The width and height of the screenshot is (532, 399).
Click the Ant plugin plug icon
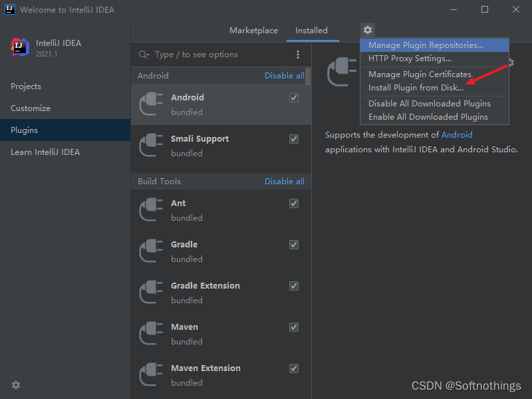tap(151, 209)
